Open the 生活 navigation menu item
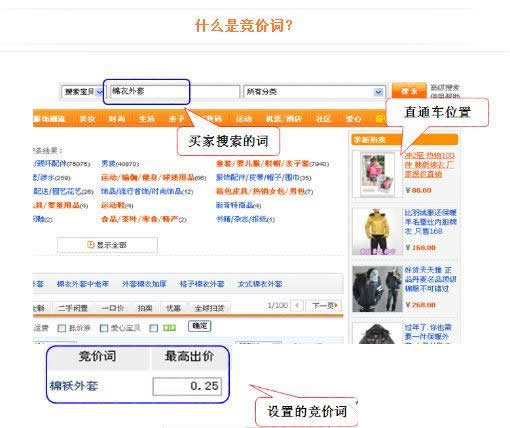 point(147,119)
